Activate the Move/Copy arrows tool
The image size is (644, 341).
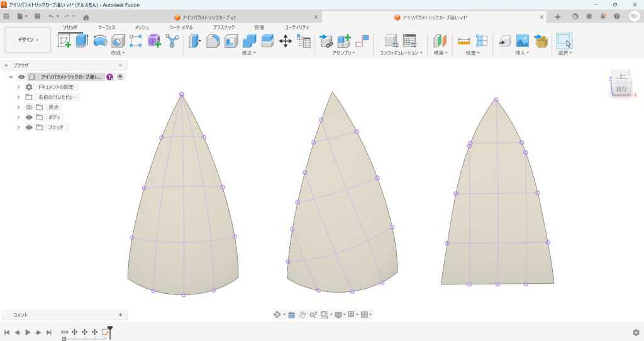pos(285,41)
